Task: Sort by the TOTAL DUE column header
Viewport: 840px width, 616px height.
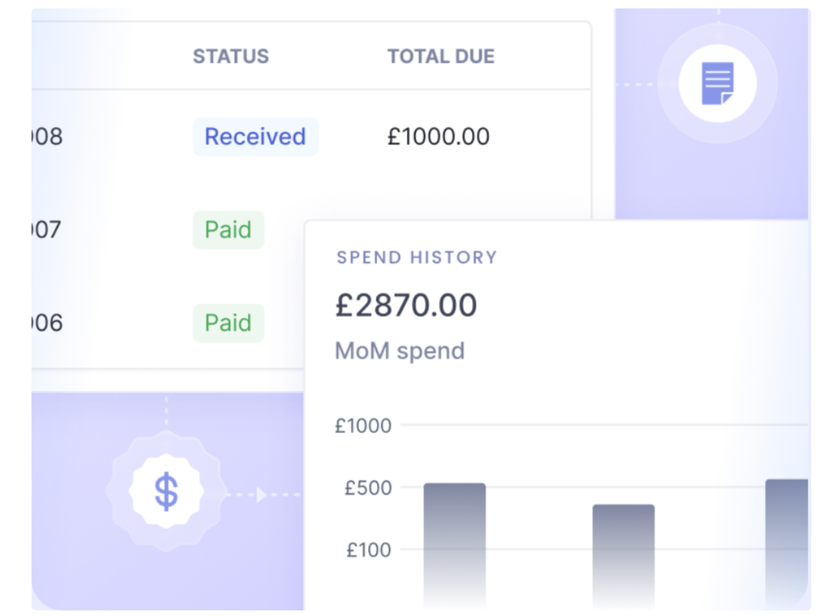Action: [441, 57]
